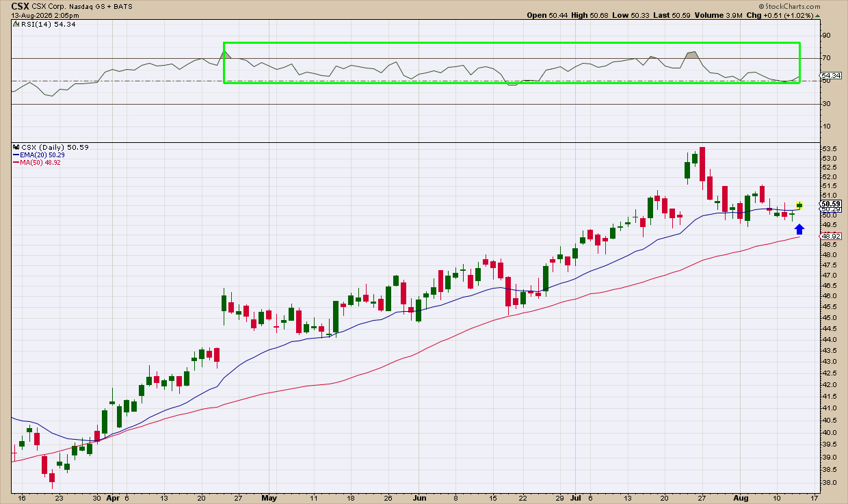Click the 44.0 price axis label
This screenshot has width=848, height=504.
click(x=828, y=339)
